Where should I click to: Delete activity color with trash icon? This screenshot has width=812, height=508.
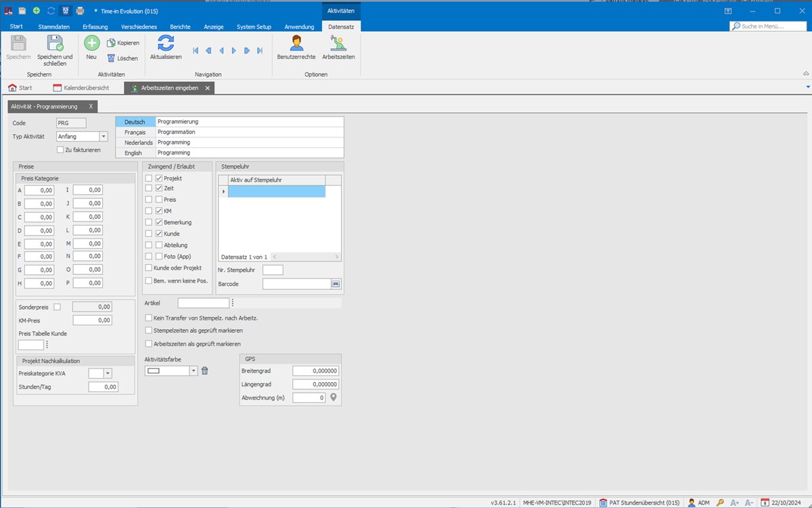(x=205, y=371)
